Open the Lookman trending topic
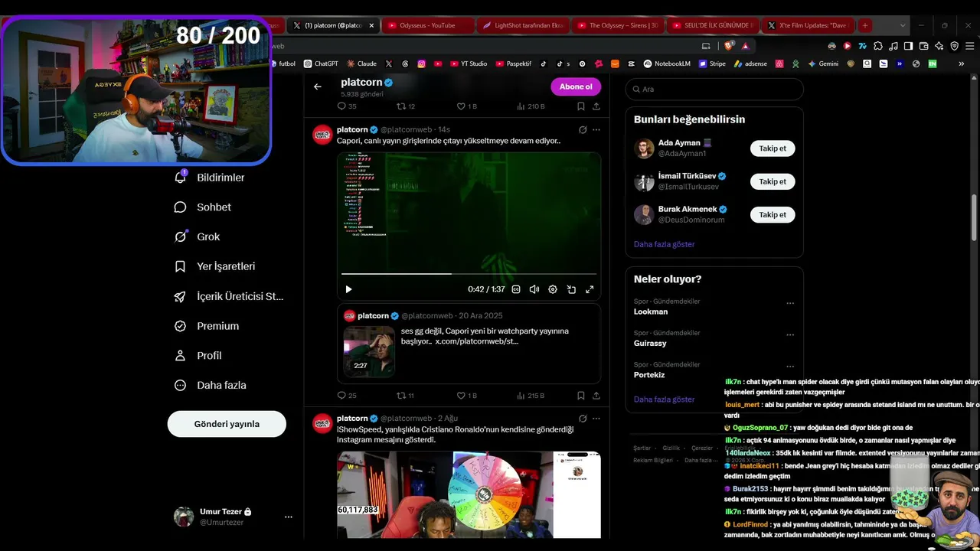The height and width of the screenshot is (551, 980). coord(651,311)
